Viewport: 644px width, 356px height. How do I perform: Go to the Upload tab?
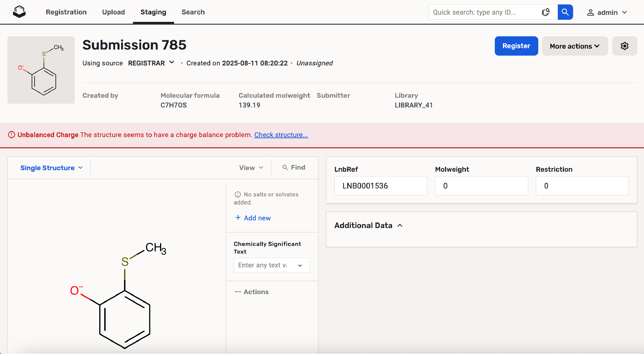[113, 12]
